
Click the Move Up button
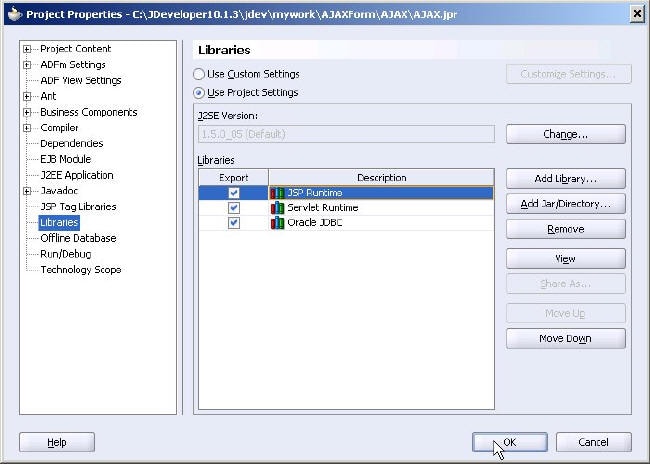(566, 313)
